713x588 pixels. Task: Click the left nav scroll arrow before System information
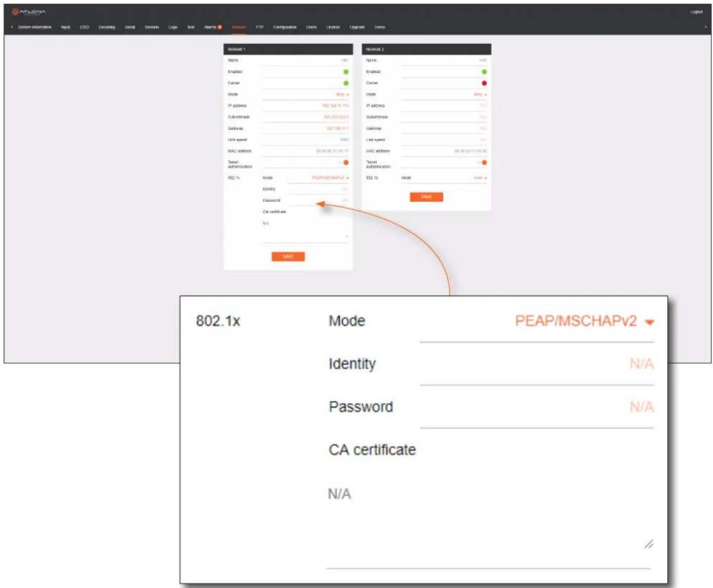coord(12,27)
